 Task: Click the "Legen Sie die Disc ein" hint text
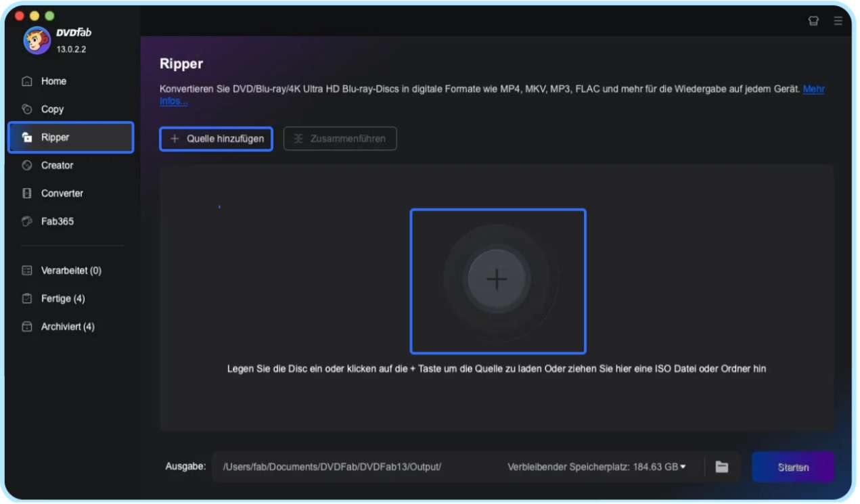pyautogui.click(x=497, y=369)
